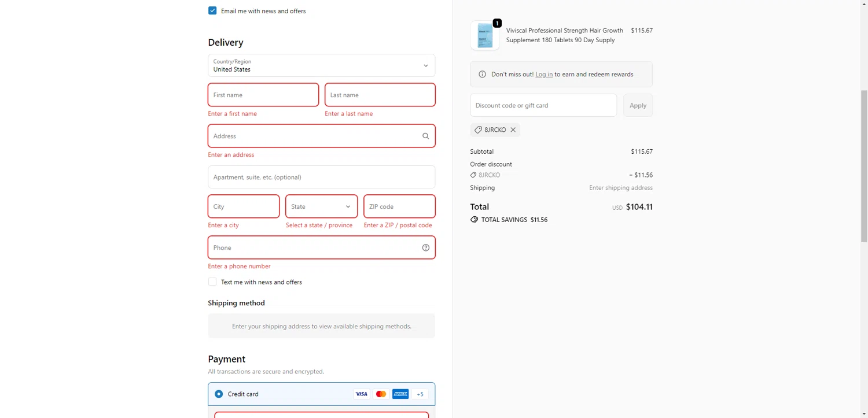Uncheck Email me with news and offers
This screenshot has height=418, width=868.
[x=212, y=11]
